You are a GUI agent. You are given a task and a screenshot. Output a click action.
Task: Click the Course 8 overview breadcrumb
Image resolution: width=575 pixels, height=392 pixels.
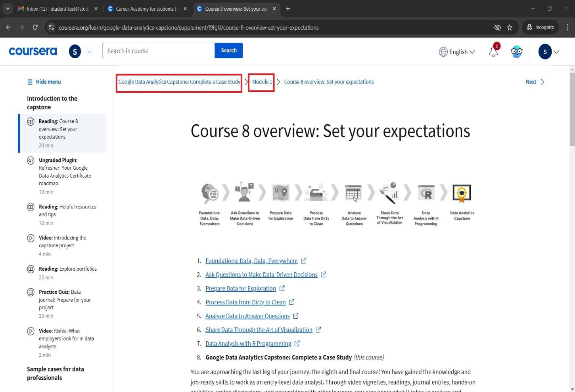pyautogui.click(x=329, y=82)
